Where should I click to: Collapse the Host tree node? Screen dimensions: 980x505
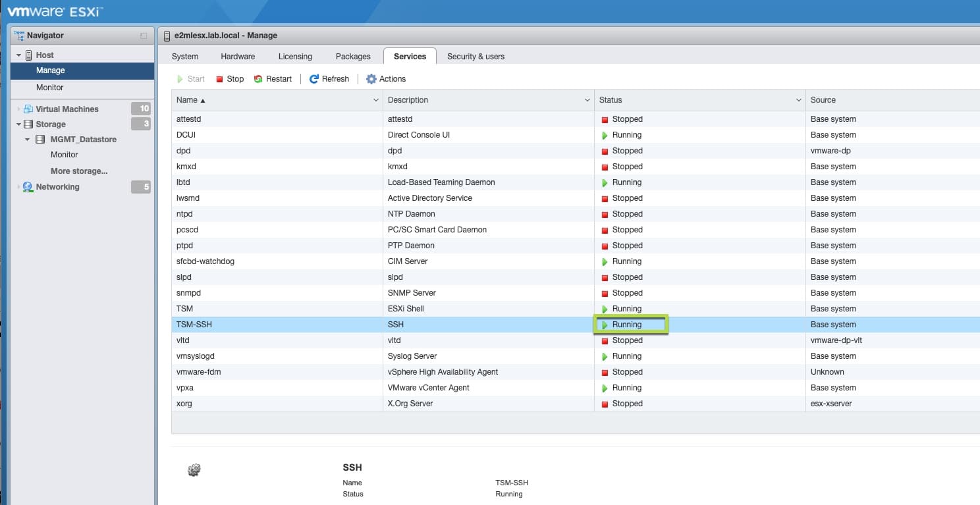pos(19,55)
